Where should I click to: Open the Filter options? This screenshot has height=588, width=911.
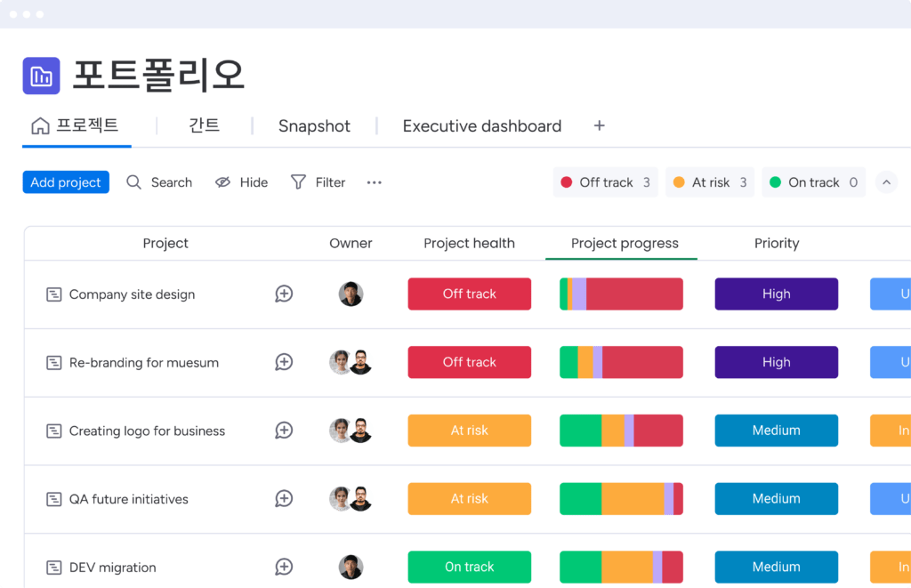click(x=318, y=182)
